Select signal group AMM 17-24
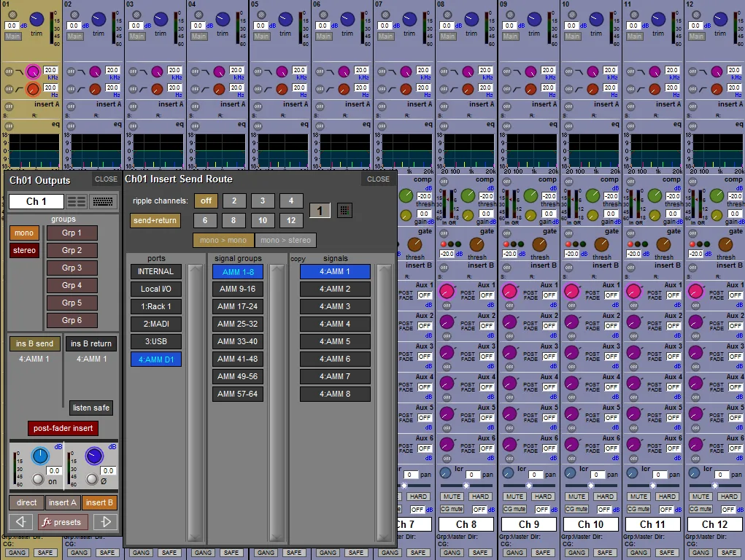Screen dimensions: 745x560 tap(238, 306)
